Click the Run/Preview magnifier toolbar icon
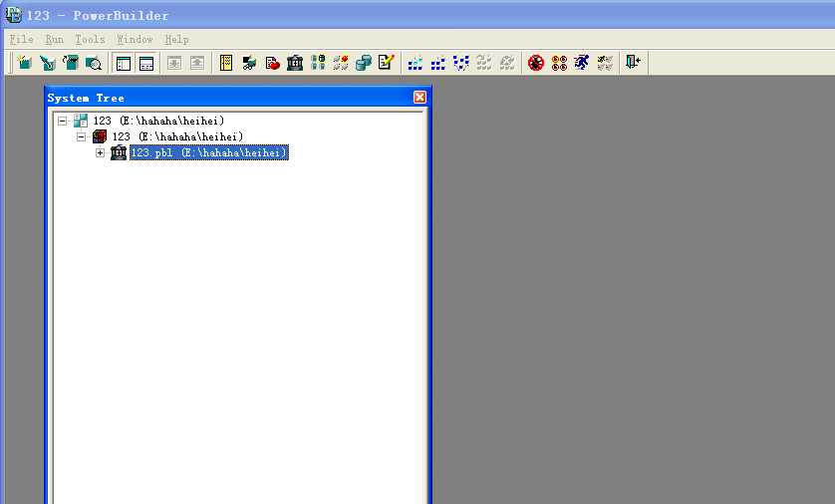The height and width of the screenshot is (504, 835). 94,63
